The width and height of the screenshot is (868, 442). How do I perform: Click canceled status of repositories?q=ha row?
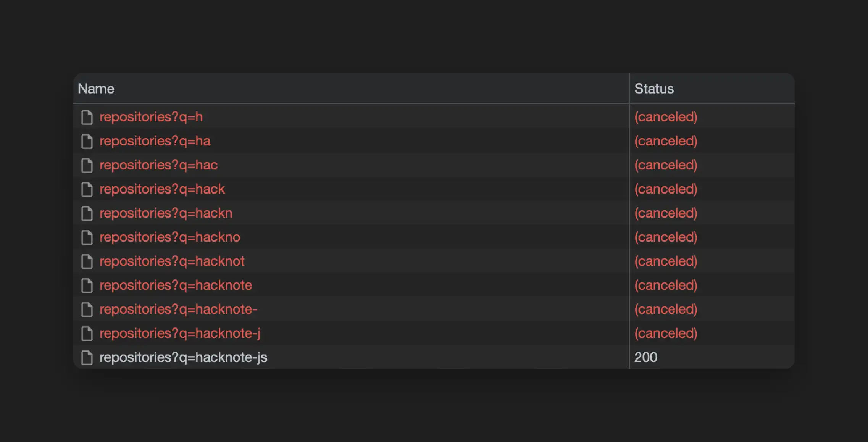click(x=666, y=141)
